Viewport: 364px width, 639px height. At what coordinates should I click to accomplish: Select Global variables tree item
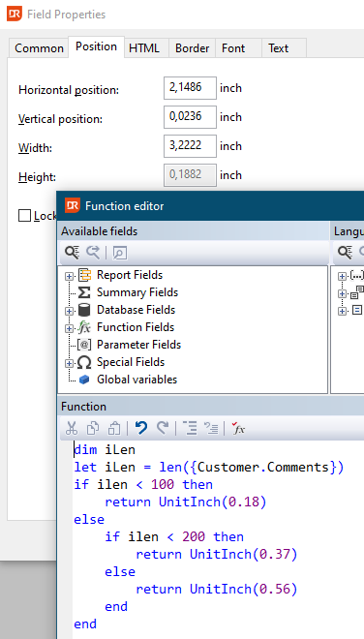(x=136, y=380)
